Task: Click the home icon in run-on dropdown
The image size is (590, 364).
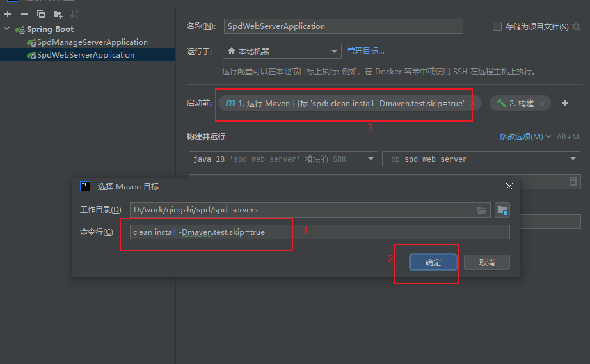Action: click(232, 51)
